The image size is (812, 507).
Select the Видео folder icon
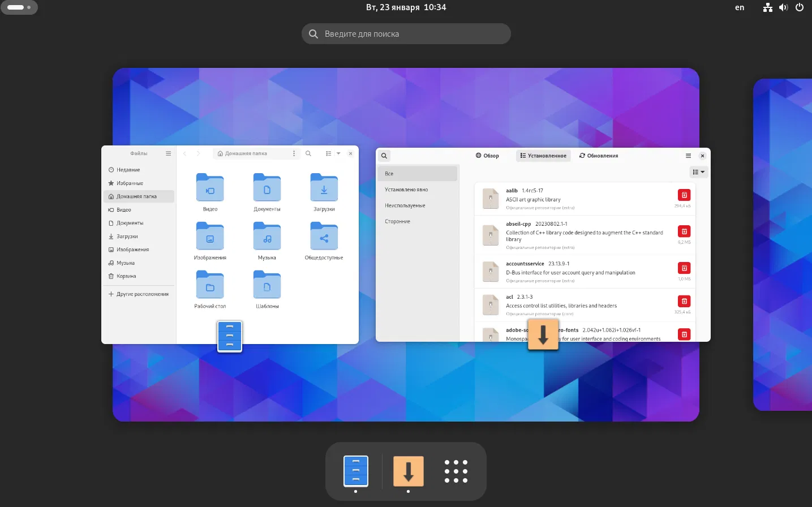click(x=210, y=188)
